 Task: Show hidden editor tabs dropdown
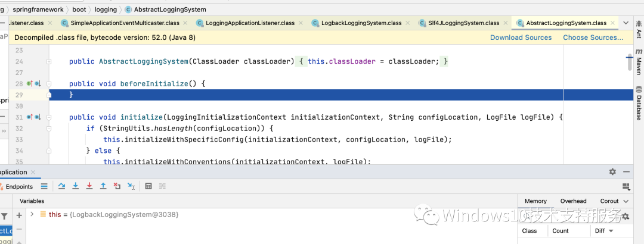click(626, 23)
